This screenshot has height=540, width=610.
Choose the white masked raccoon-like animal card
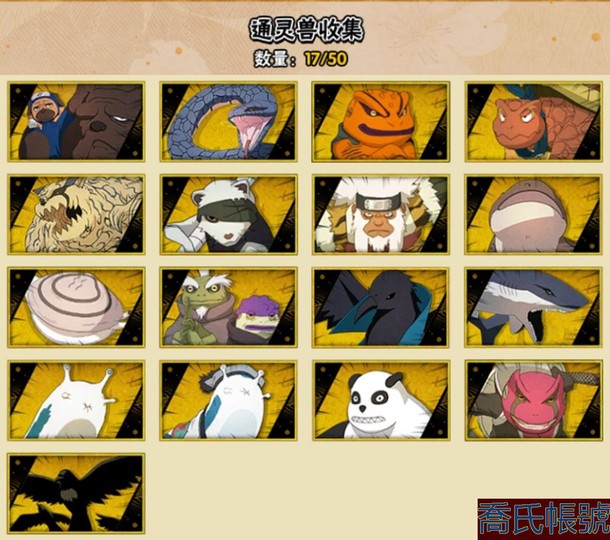point(228,215)
